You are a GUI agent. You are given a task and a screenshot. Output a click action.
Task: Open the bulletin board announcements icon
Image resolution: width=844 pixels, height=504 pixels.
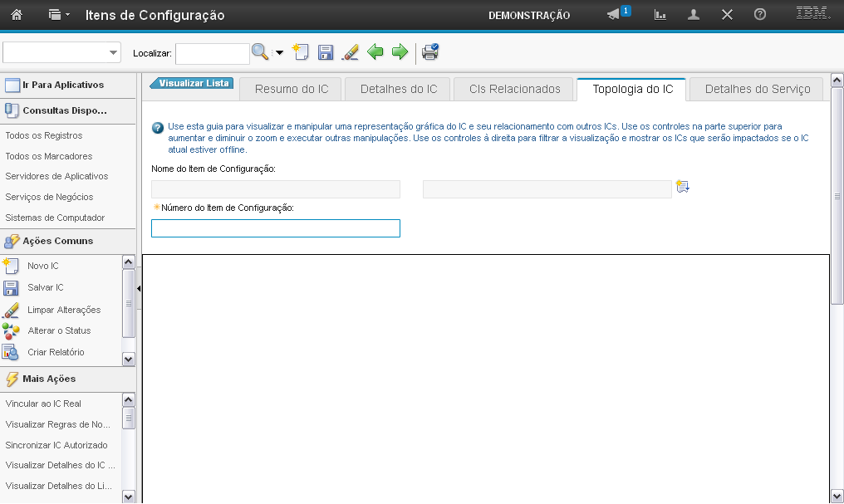(614, 15)
